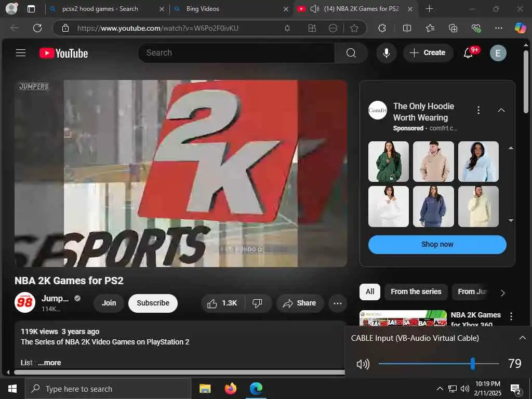Launch Copilot from the Edge toolbar
Screen dimensions: 532x399
point(520,28)
